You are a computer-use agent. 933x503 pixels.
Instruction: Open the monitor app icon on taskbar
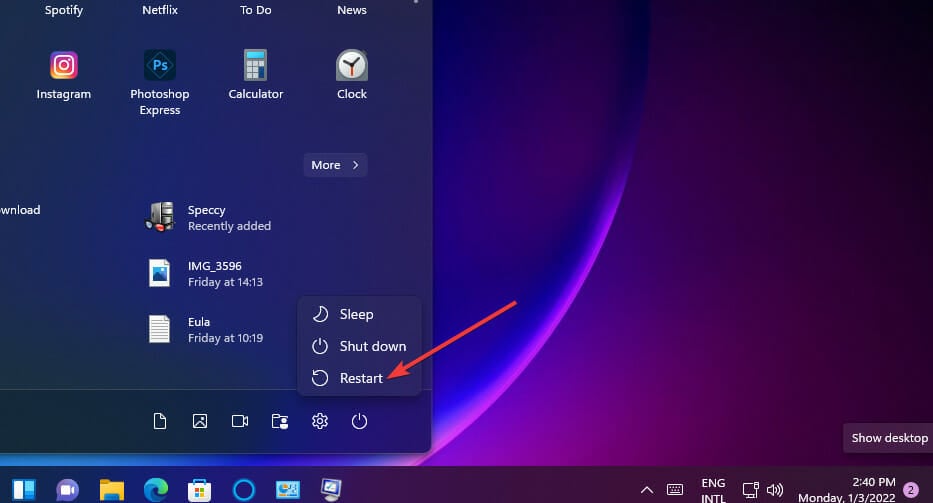(331, 489)
